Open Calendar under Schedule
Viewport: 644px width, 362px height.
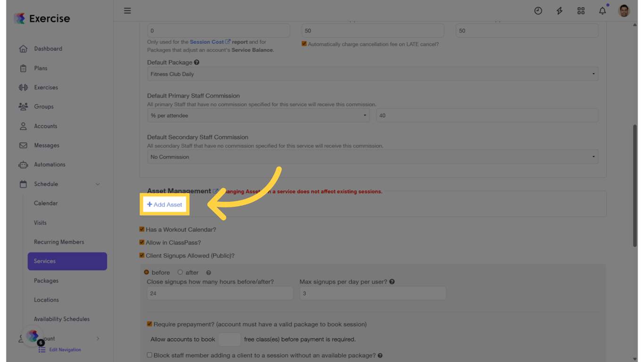tap(46, 203)
